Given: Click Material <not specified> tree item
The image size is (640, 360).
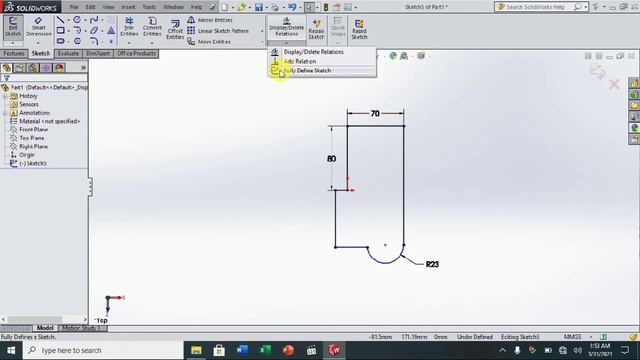Looking at the screenshot, I should (45, 121).
